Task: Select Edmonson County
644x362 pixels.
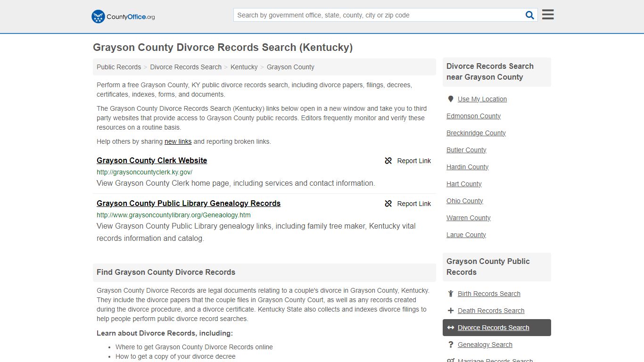Action: 473,116
